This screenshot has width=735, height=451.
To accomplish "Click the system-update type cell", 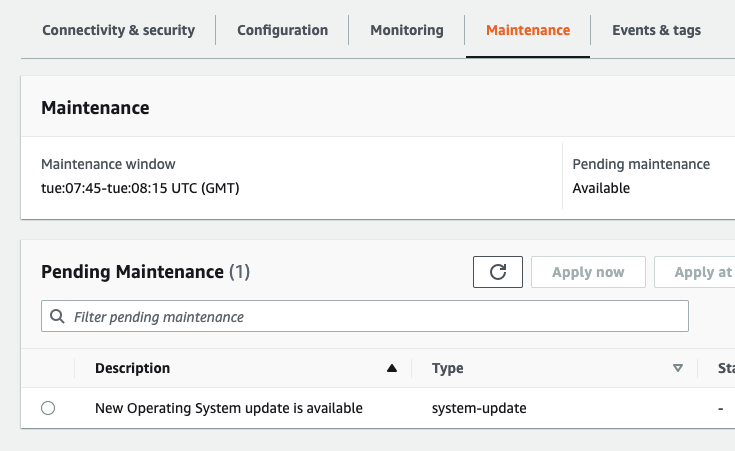I will [478, 408].
